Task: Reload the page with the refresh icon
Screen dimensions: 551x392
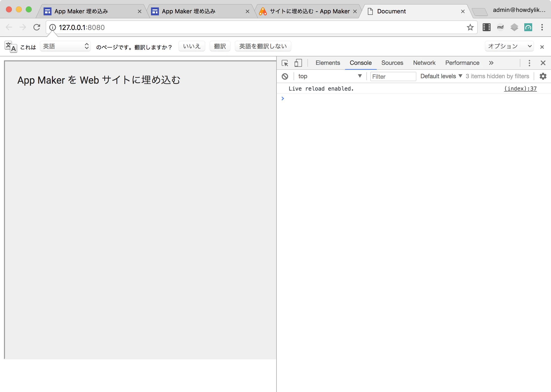Action: [x=37, y=27]
